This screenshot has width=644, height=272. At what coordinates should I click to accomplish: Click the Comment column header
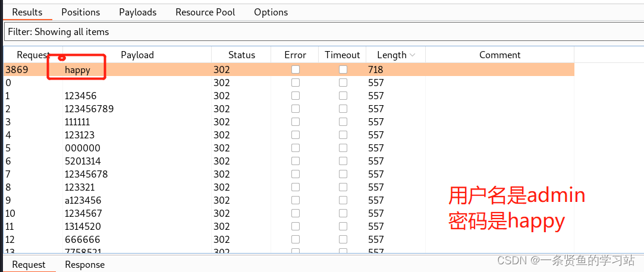[500, 55]
